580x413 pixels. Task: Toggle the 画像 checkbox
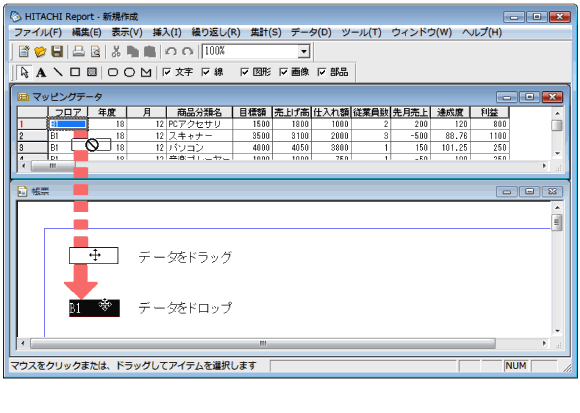click(283, 72)
